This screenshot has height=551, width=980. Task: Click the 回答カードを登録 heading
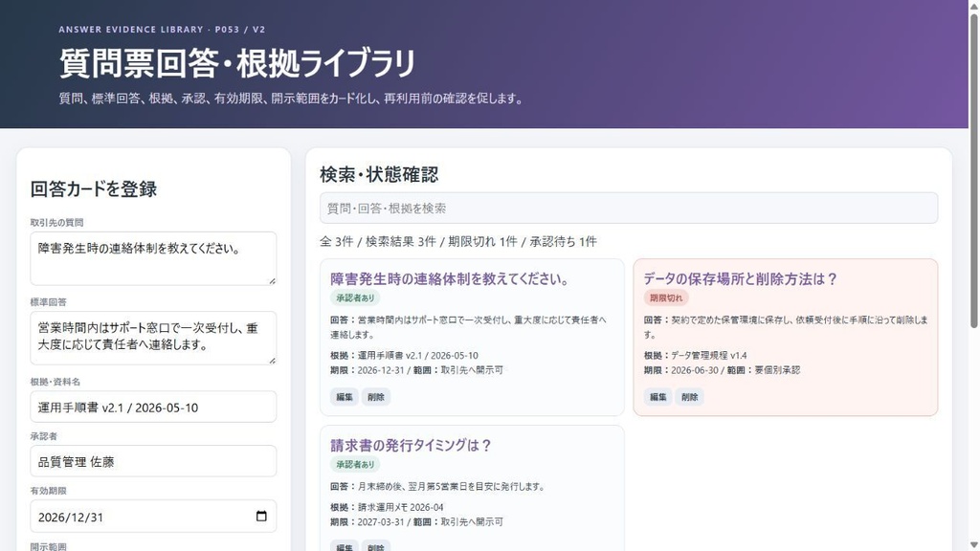tap(94, 188)
